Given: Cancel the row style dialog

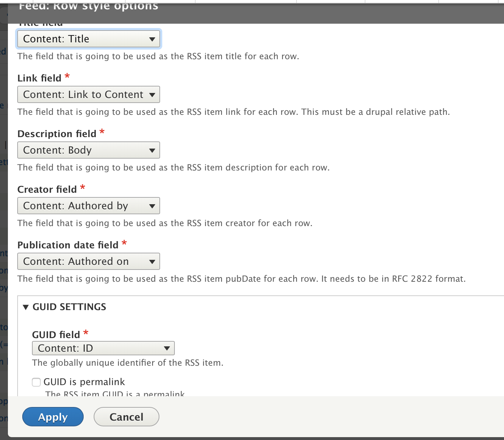Looking at the screenshot, I should tap(126, 417).
